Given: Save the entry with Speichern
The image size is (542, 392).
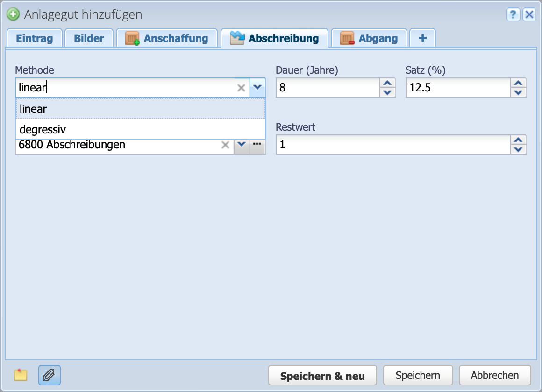Looking at the screenshot, I should click(x=418, y=375).
